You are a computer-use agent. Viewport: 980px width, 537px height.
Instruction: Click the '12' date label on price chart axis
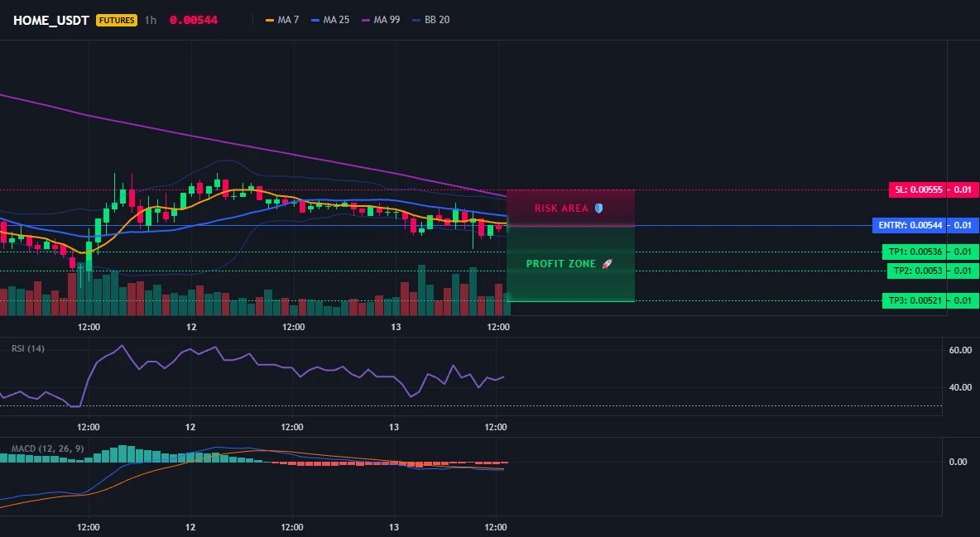coord(190,327)
